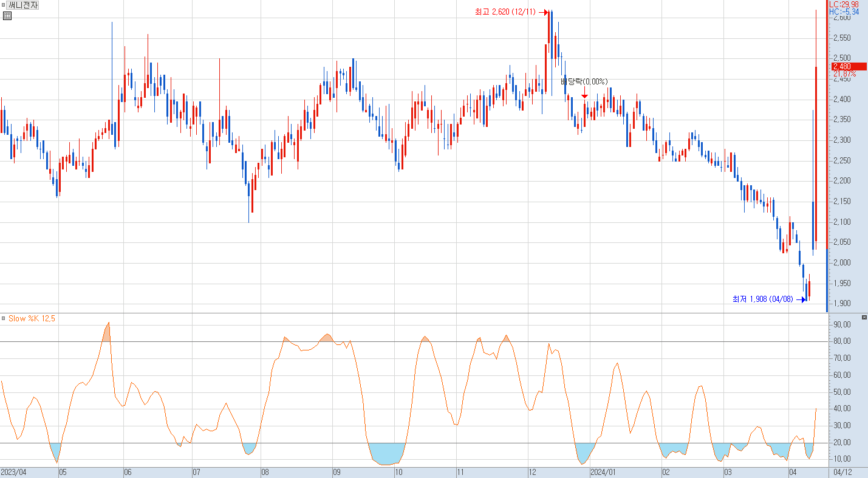868x478 pixels.
Task: Click the LC:29,98 value
Action: tap(844, 4)
